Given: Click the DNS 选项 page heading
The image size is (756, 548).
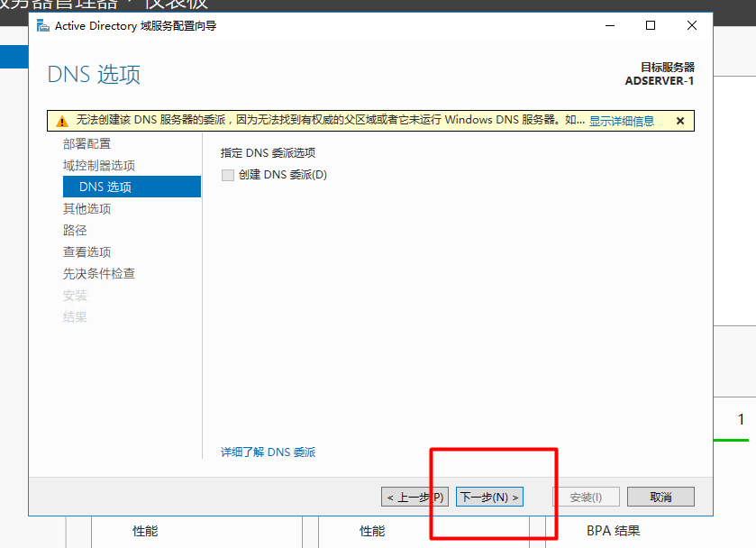Looking at the screenshot, I should point(94,75).
